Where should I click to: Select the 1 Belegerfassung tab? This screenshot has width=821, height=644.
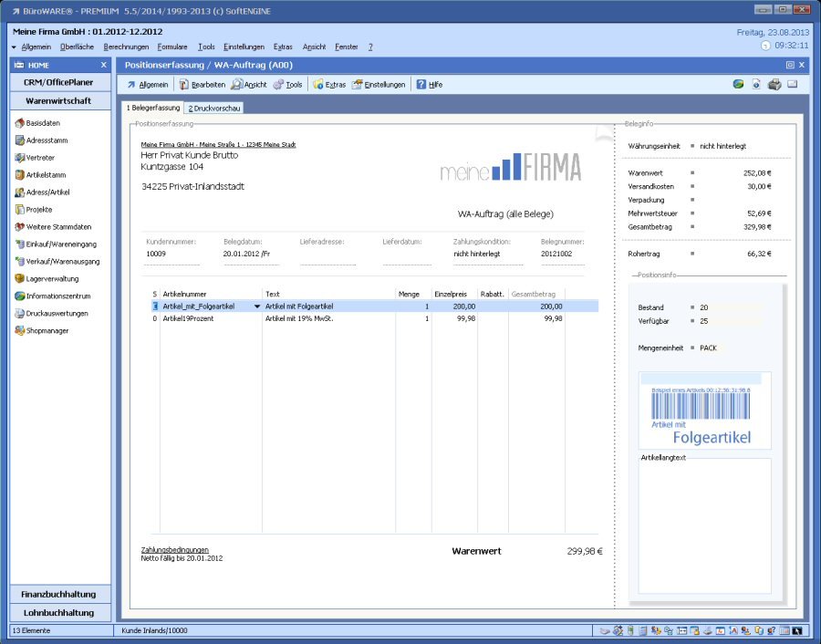pyautogui.click(x=153, y=108)
